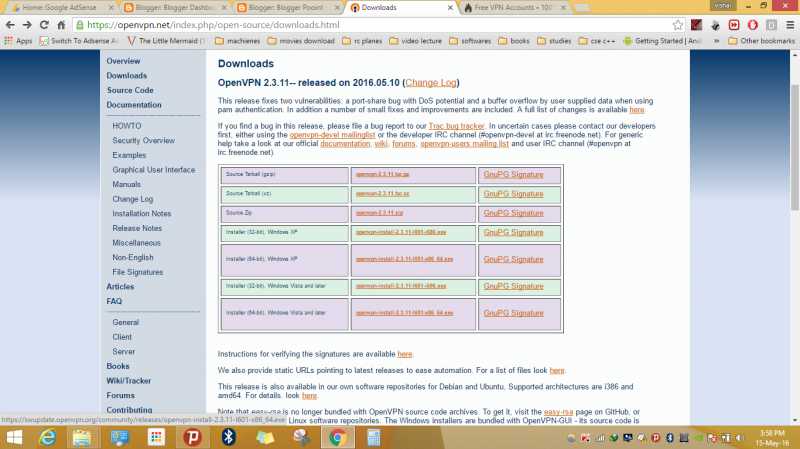Download the Source Zip openvpn-2.3.11.zip file

click(378, 213)
